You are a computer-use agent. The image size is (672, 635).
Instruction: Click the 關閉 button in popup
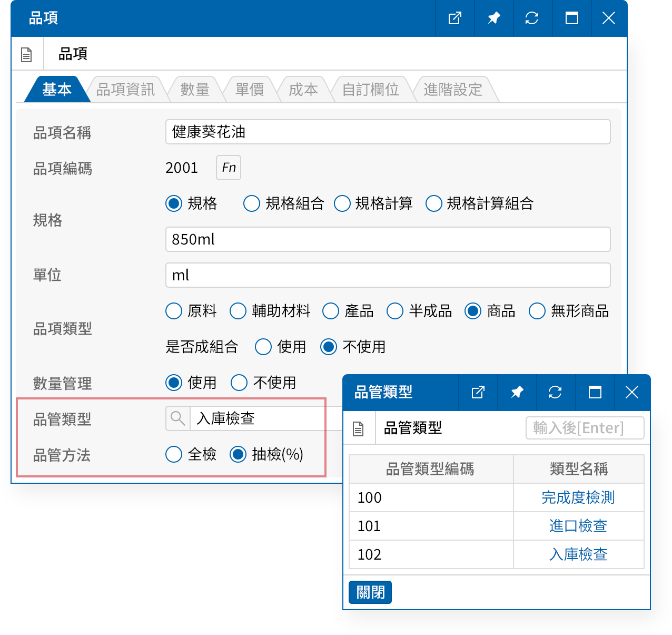pyautogui.click(x=370, y=592)
